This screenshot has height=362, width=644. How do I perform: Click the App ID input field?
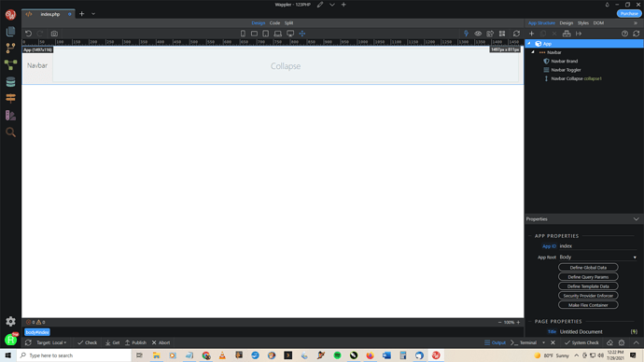pos(598,246)
